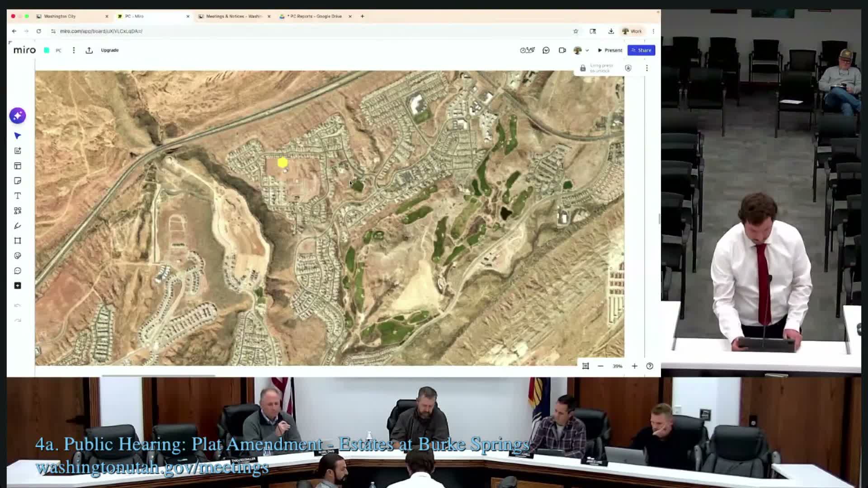Select the sticky note tool
Screen dimensions: 868x488
click(17, 180)
